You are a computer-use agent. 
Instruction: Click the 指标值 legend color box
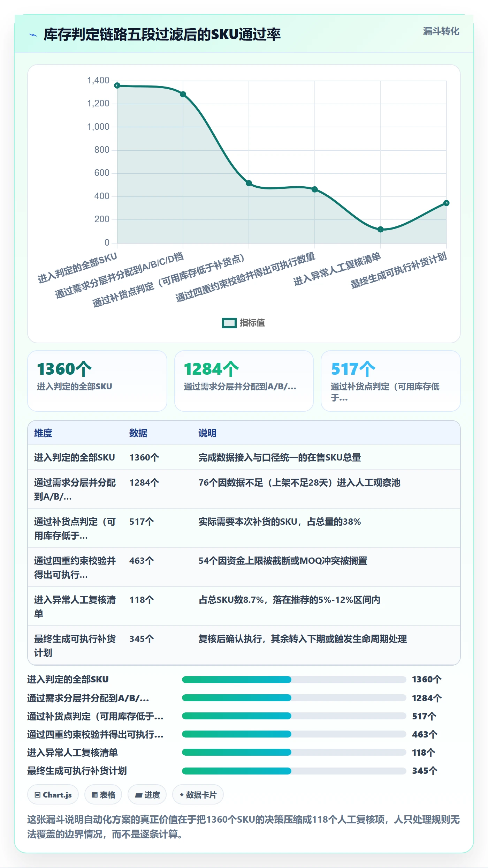pyautogui.click(x=229, y=323)
